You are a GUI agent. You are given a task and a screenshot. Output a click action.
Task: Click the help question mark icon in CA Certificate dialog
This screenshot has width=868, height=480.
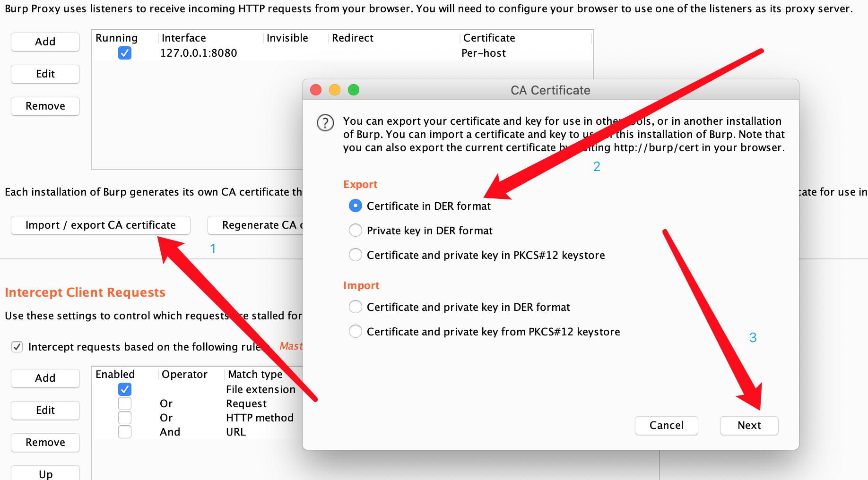click(x=325, y=123)
